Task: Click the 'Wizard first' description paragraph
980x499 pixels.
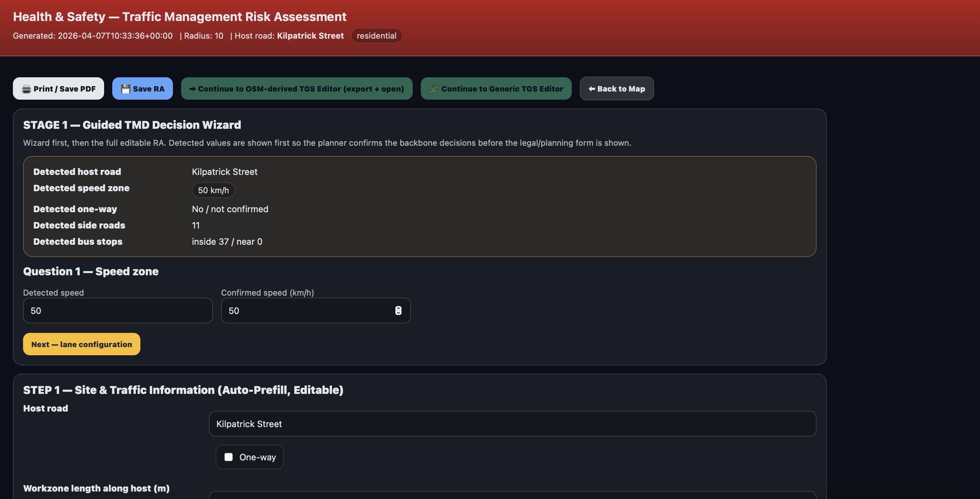Action: pyautogui.click(x=327, y=143)
